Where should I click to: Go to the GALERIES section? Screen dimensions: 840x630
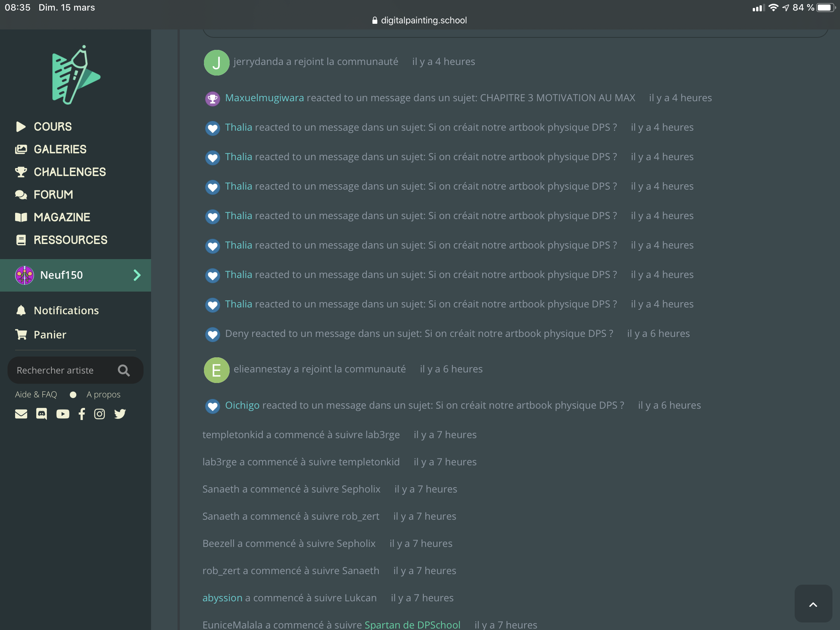pyautogui.click(x=60, y=149)
